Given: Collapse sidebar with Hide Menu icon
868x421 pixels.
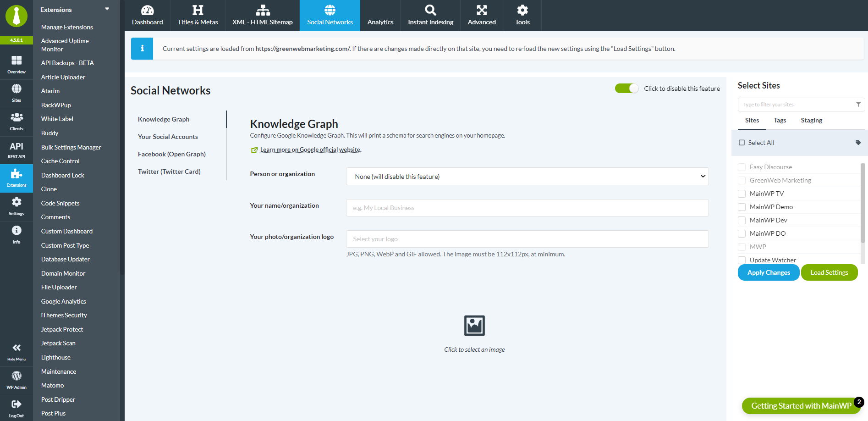Looking at the screenshot, I should pyautogui.click(x=16, y=348).
